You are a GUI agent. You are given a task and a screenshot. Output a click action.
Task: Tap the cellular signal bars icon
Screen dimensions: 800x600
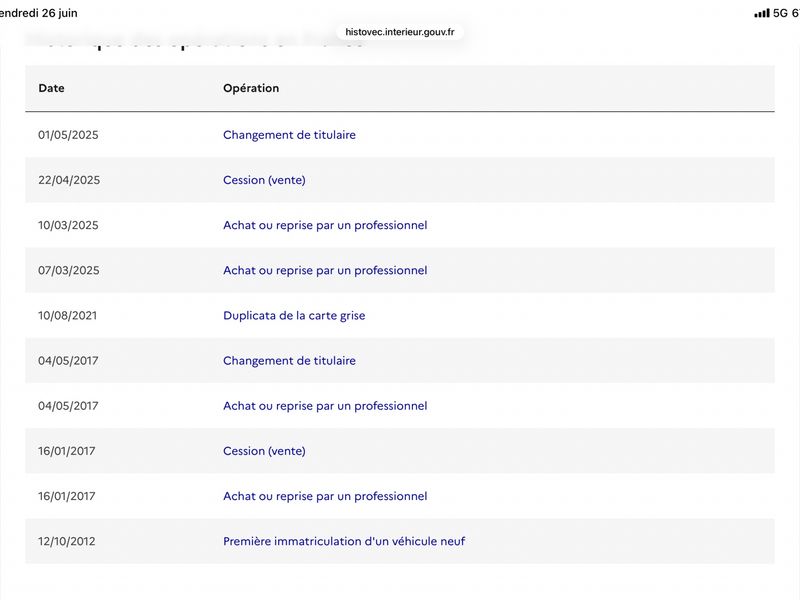762,13
